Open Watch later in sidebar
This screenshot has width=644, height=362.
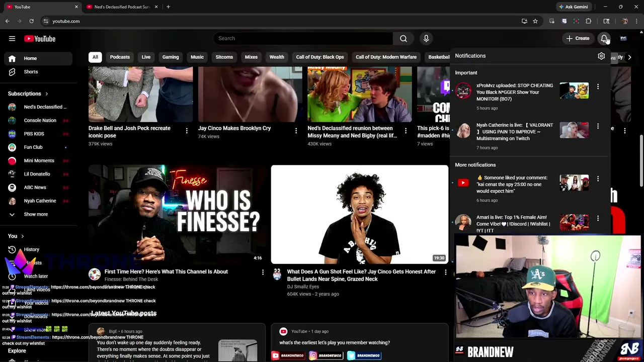(36, 276)
